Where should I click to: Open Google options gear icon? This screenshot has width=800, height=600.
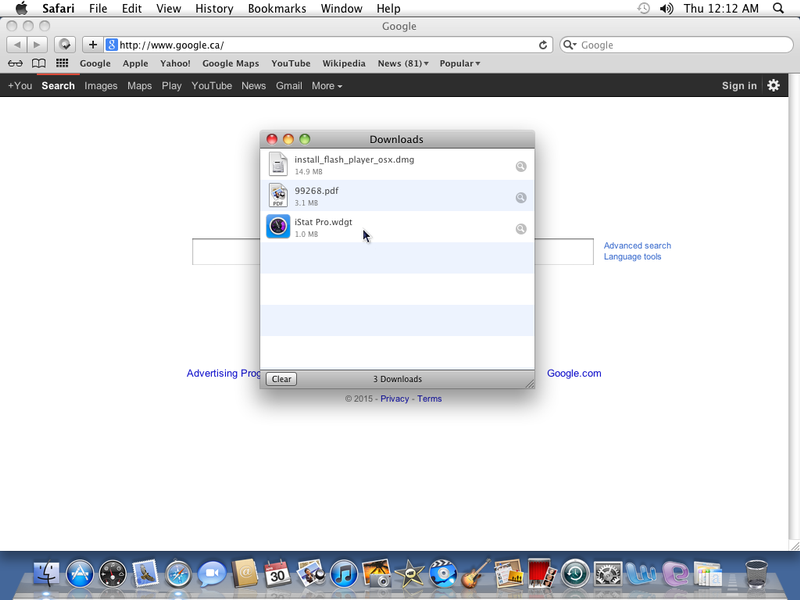pos(773,85)
